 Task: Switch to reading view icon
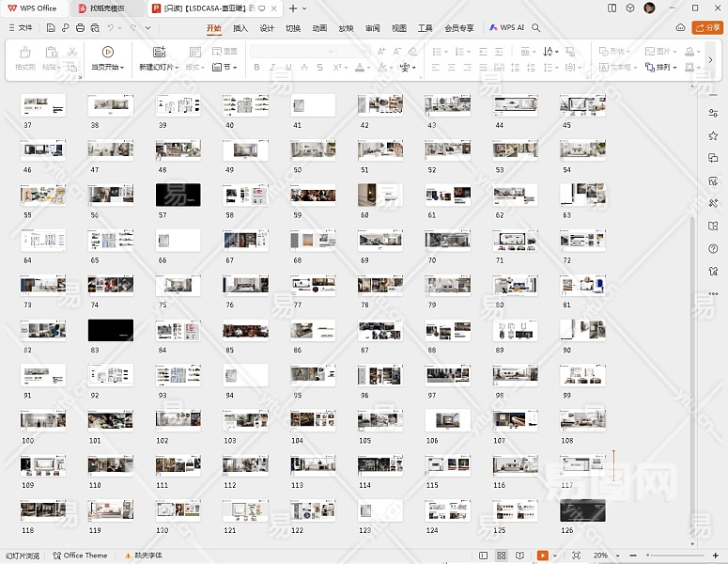pyautogui.click(x=519, y=556)
